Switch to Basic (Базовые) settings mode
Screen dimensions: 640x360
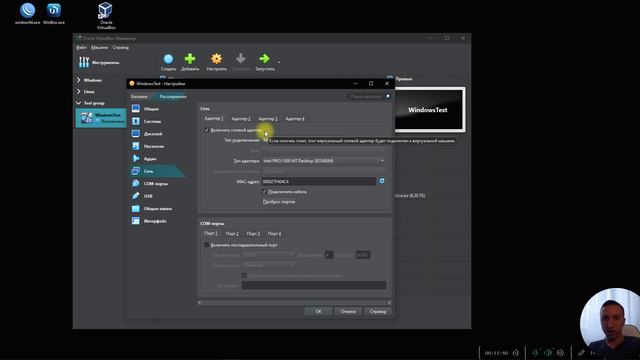139,97
